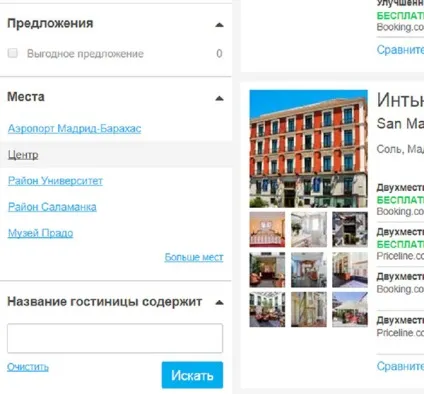Open the large red hotel facade photo
The image size is (424, 394).
[x=309, y=149]
